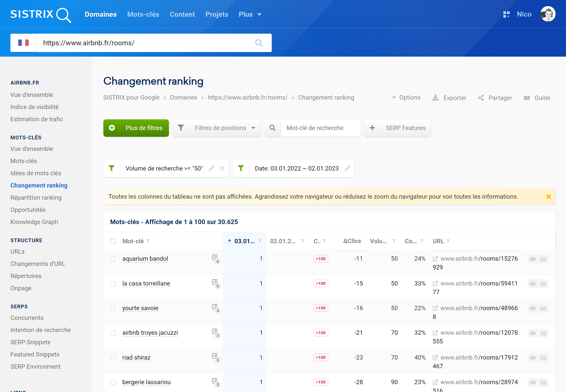
Task: Sort by the 02.01.2 date column
Action: [283, 241]
